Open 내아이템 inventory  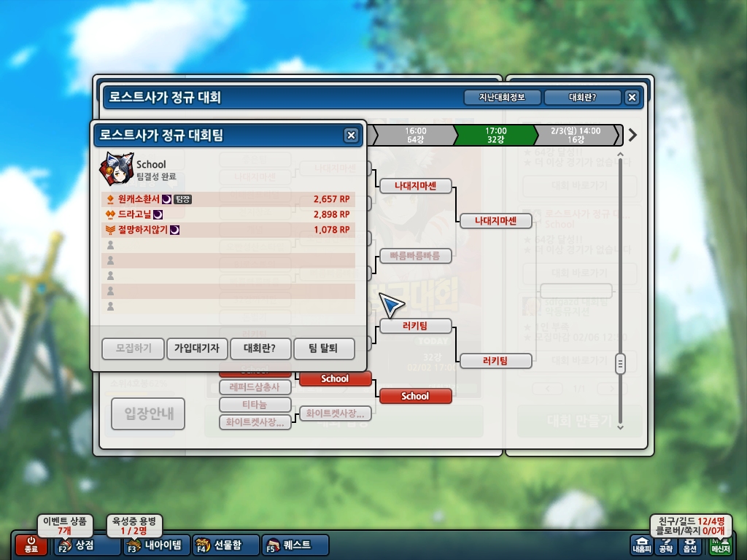[x=156, y=545]
